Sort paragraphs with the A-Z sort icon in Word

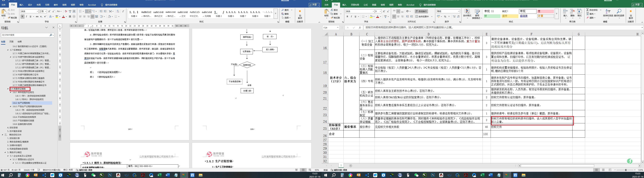point(118,11)
